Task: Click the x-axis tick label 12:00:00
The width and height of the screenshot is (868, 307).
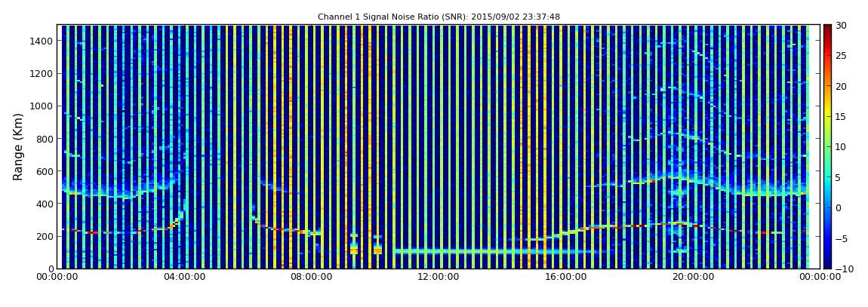Action: pyautogui.click(x=439, y=278)
